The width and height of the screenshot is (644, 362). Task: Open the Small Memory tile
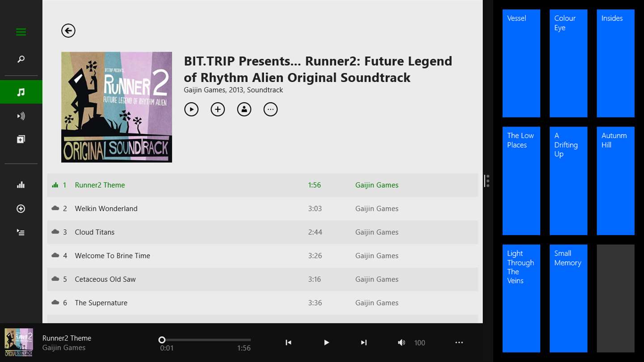tap(568, 299)
